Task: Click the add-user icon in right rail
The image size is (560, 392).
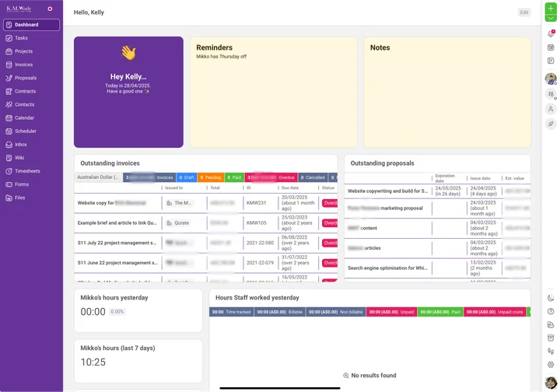Action: coord(551,109)
